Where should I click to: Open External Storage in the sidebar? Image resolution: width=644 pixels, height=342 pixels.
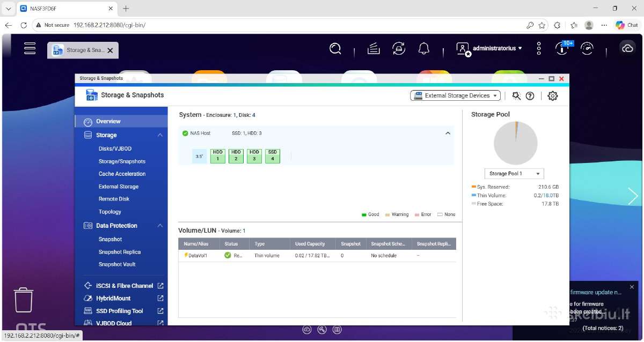(119, 187)
